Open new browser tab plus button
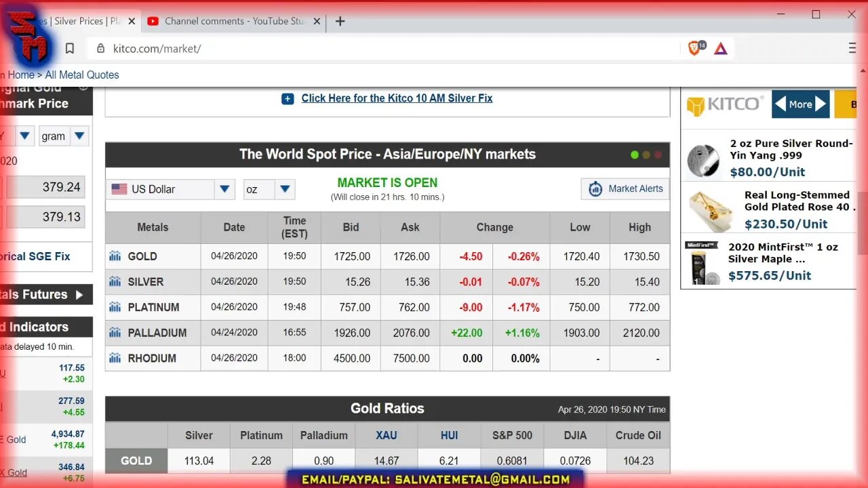This screenshot has width=868, height=488. tap(340, 21)
